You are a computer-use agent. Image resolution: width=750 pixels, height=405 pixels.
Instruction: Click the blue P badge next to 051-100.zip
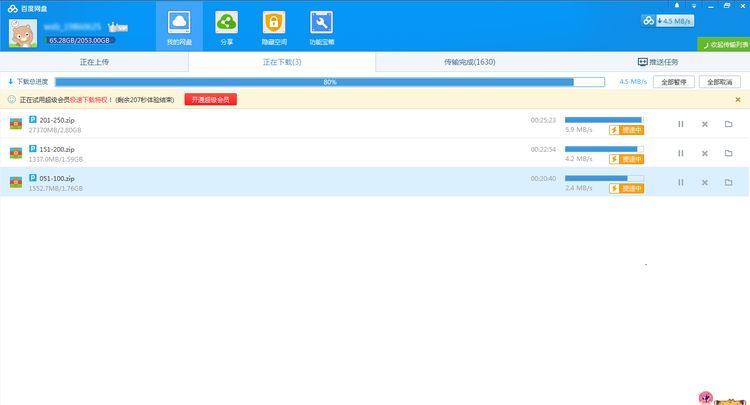33,178
